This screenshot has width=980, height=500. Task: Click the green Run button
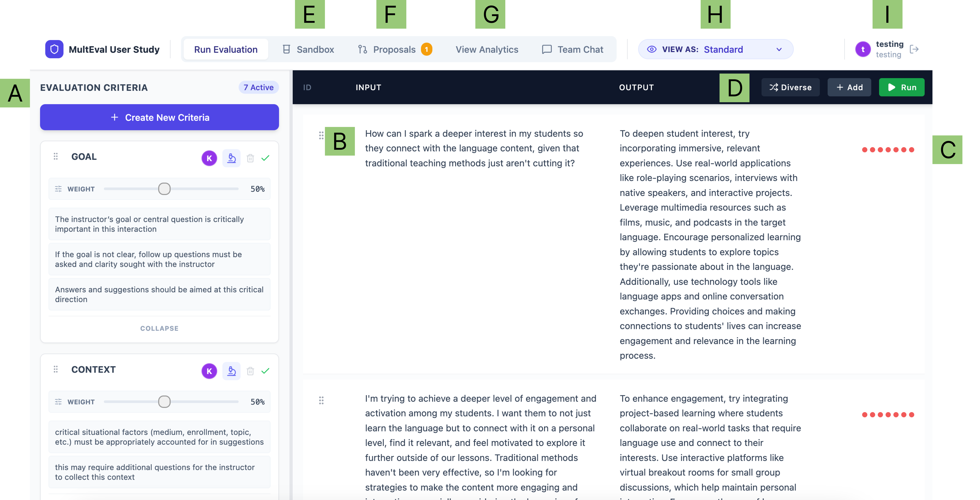(x=902, y=87)
